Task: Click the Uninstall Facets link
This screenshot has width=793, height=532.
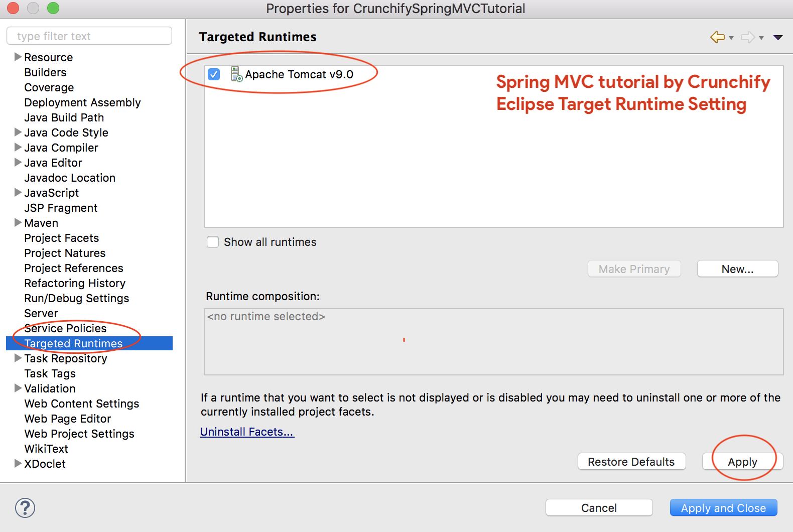Action: pyautogui.click(x=247, y=432)
